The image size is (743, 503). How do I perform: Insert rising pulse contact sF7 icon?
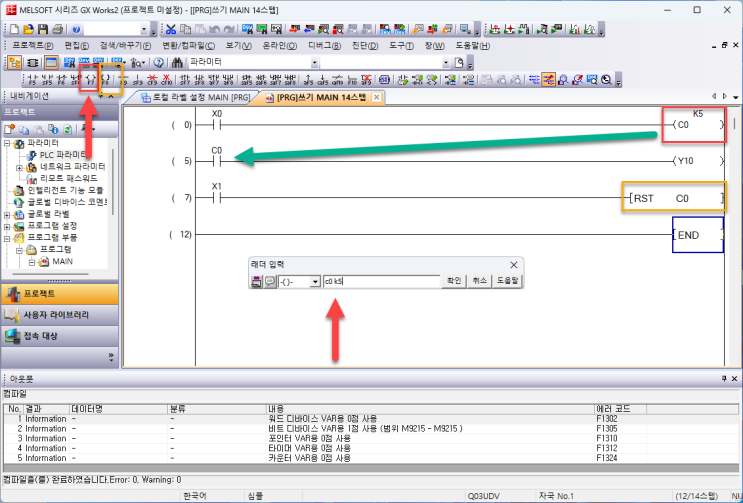point(185,80)
